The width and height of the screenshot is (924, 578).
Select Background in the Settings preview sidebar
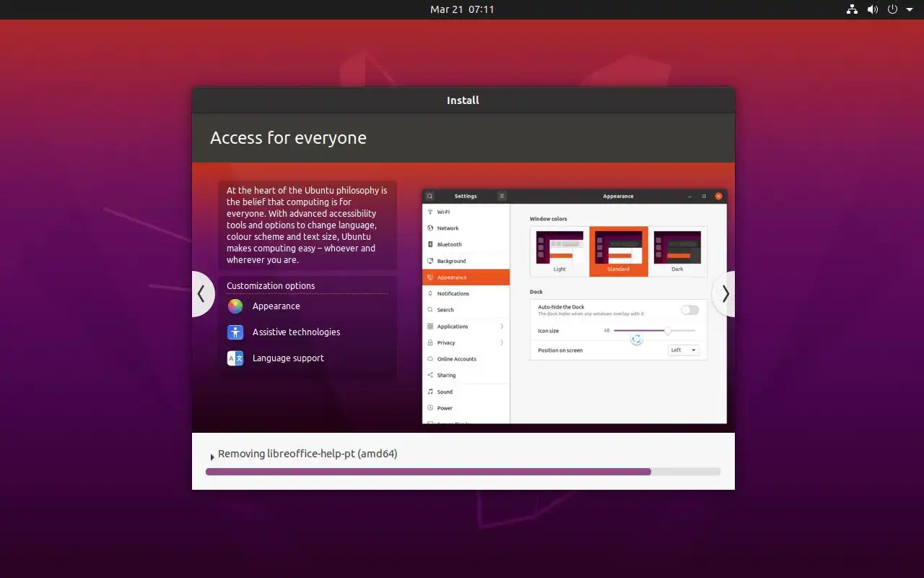pyautogui.click(x=466, y=261)
